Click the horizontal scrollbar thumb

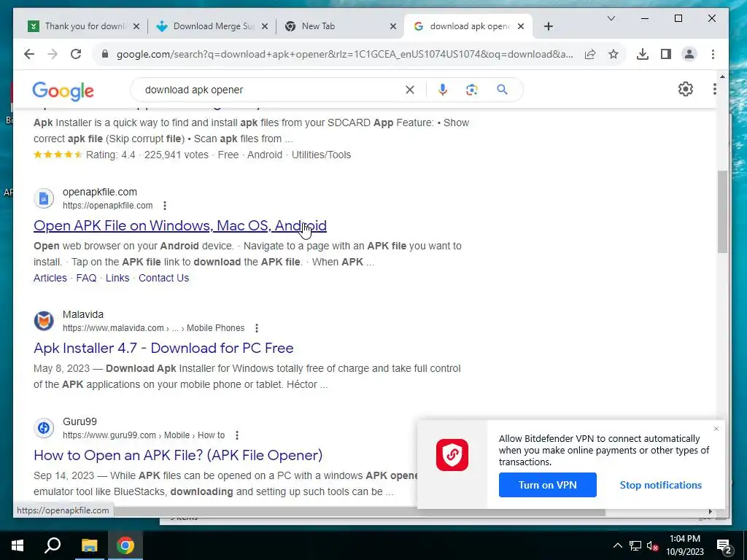coord(360,512)
